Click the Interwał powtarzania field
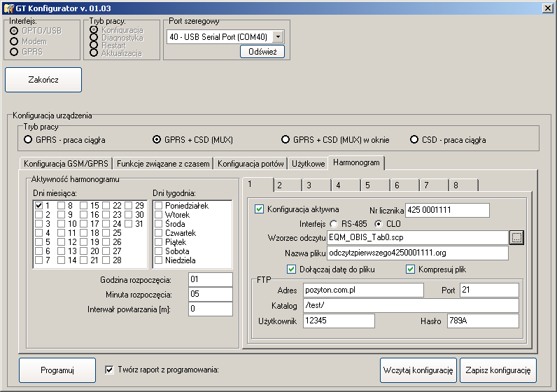This screenshot has height=392, width=557. (x=211, y=309)
